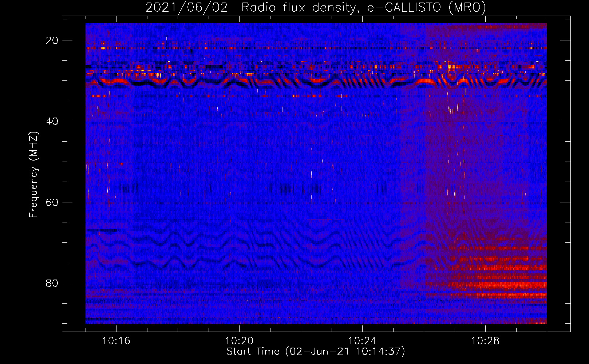This screenshot has width=589, height=364.
Task: Click the plot title '2021/06/02 Radio flux density'
Action: [316, 7]
